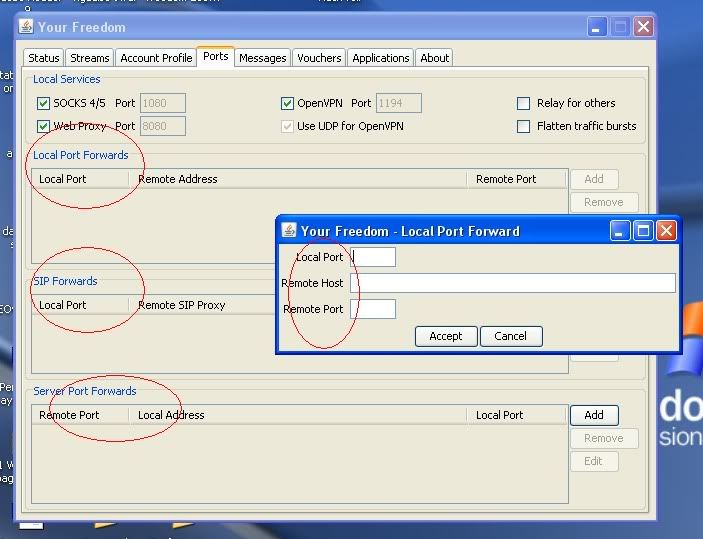Click Remote Port header in Server Port Forwards table
This screenshot has width=703, height=539.
tap(80, 415)
